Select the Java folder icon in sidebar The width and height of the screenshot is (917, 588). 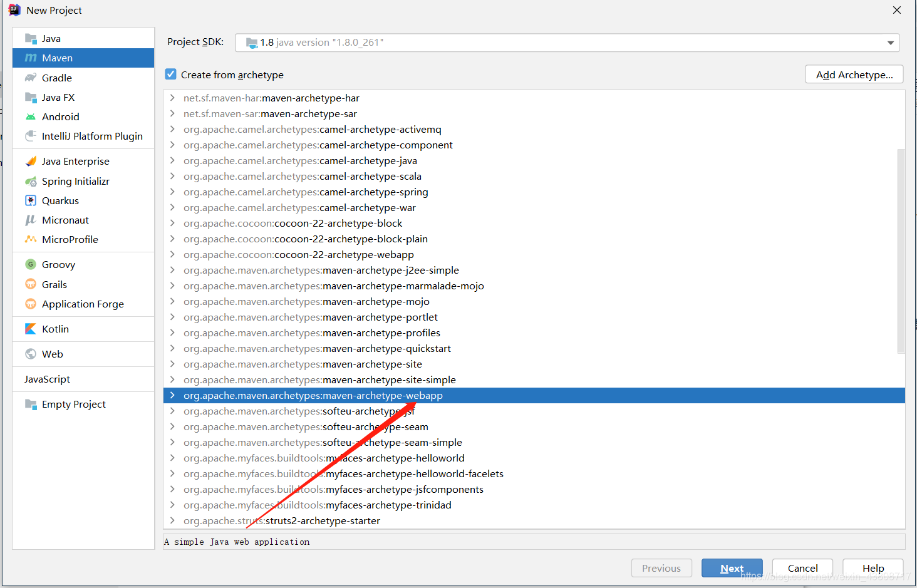(31, 39)
